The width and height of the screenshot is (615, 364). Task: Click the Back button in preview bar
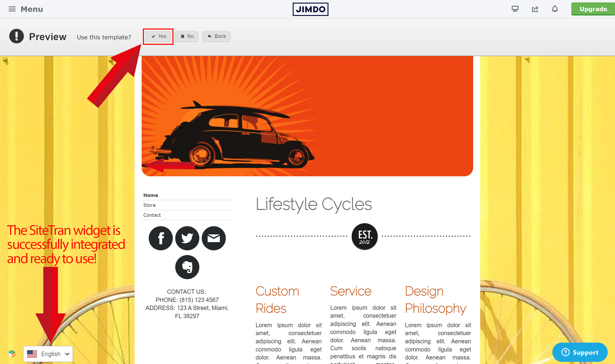pos(217,36)
